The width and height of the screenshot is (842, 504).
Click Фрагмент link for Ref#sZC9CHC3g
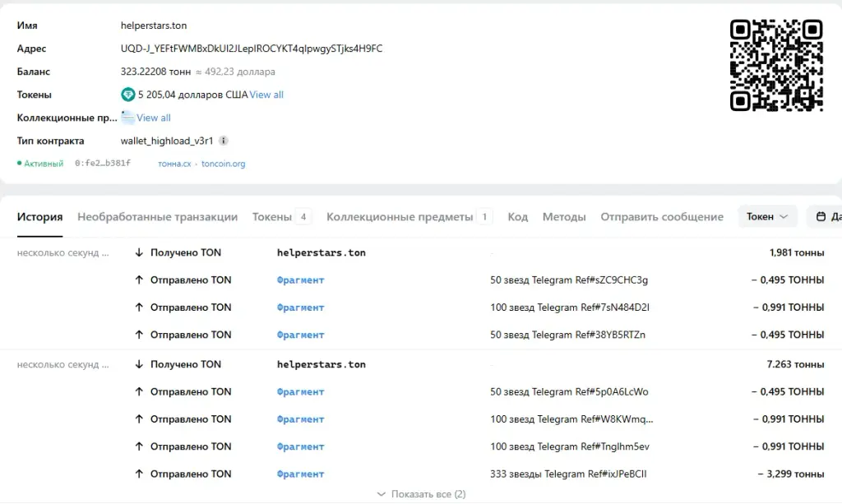pos(301,280)
